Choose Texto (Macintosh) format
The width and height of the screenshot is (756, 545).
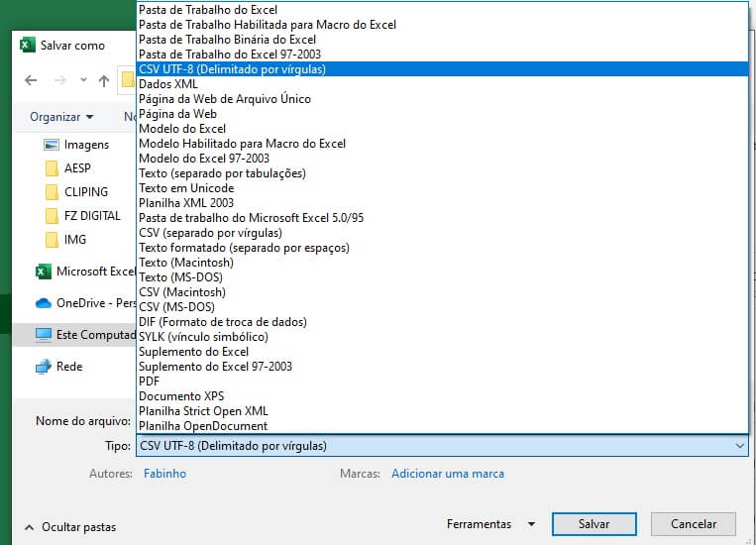(x=442, y=263)
